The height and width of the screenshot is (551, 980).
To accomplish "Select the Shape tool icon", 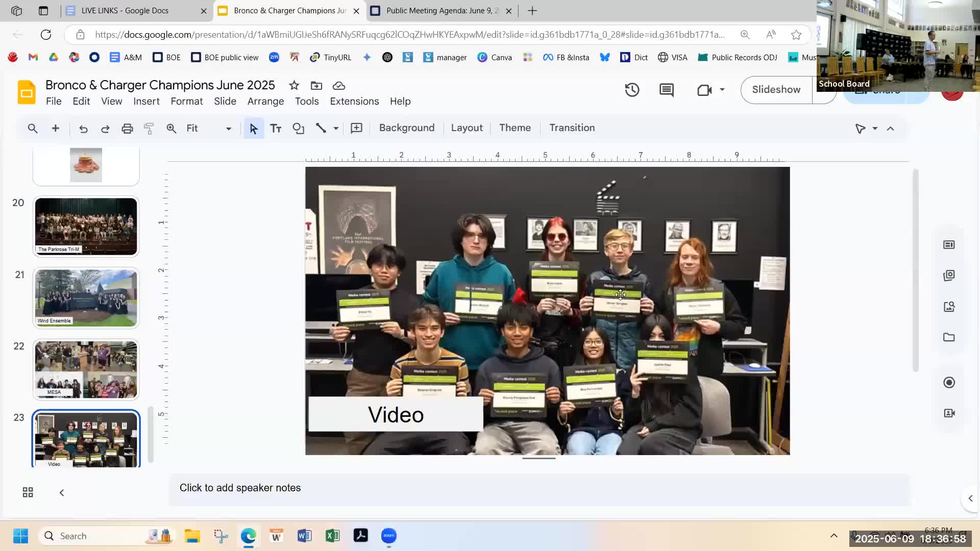I will pos(298,129).
